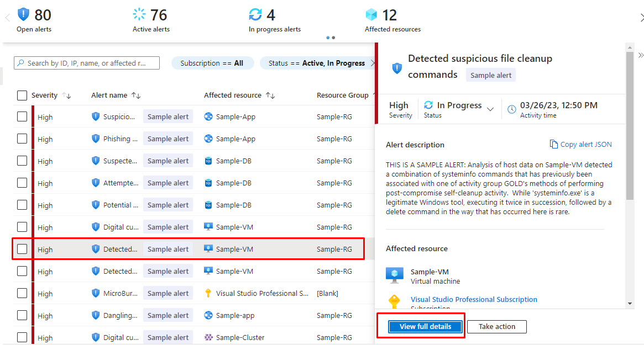Select checkbox for the MicroBur... alert row

(x=22, y=293)
